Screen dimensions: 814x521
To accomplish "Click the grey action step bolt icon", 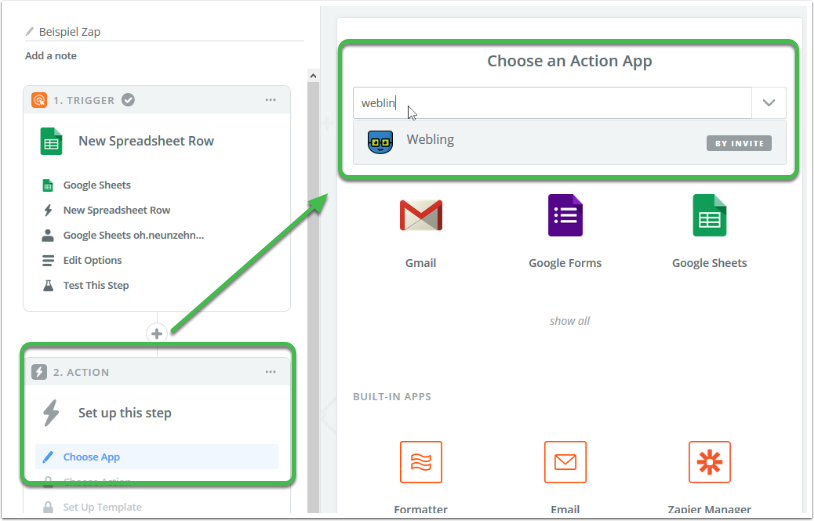I will click(39, 372).
